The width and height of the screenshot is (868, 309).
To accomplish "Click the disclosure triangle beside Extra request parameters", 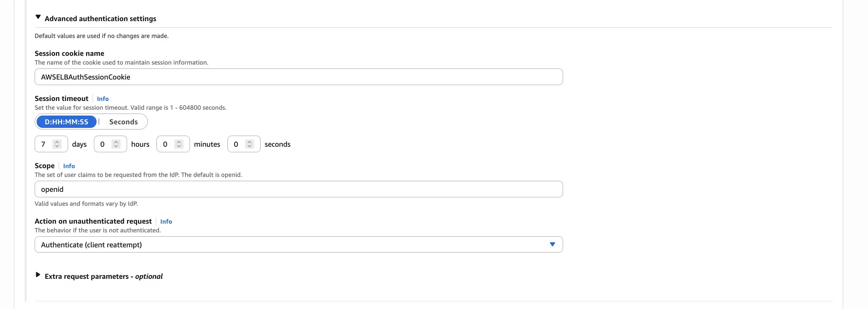I will 38,275.
